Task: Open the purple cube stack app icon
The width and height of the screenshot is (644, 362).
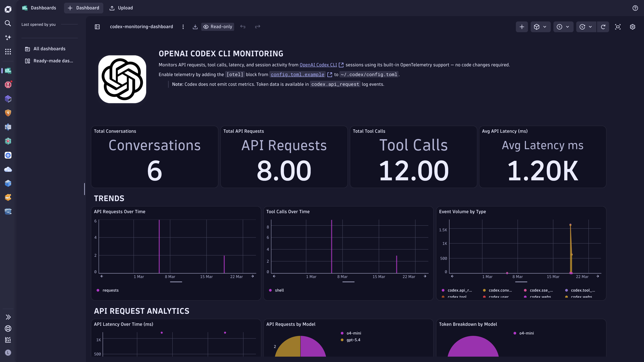Action: click(8, 99)
